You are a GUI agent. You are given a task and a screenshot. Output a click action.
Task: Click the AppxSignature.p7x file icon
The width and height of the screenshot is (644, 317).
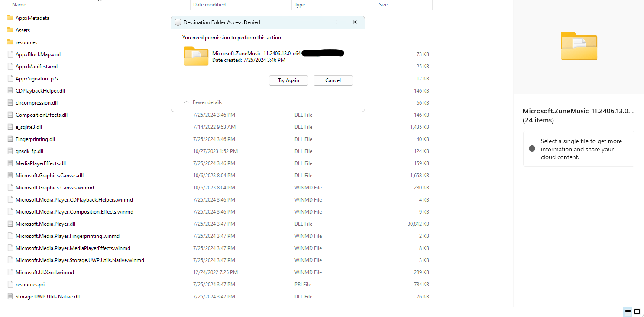(x=10, y=78)
